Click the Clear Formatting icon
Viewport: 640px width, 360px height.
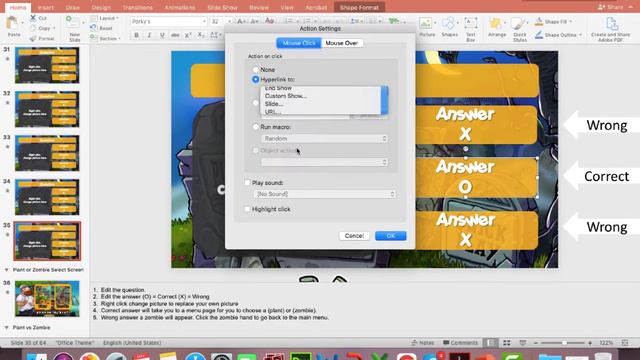(269, 21)
